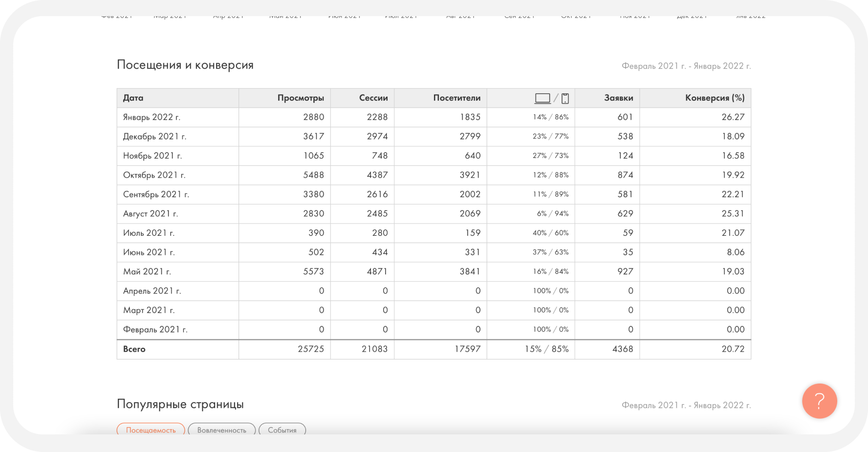Open date range next to Популярные страницы
Image resolution: width=868 pixels, height=452 pixels.
click(686, 405)
